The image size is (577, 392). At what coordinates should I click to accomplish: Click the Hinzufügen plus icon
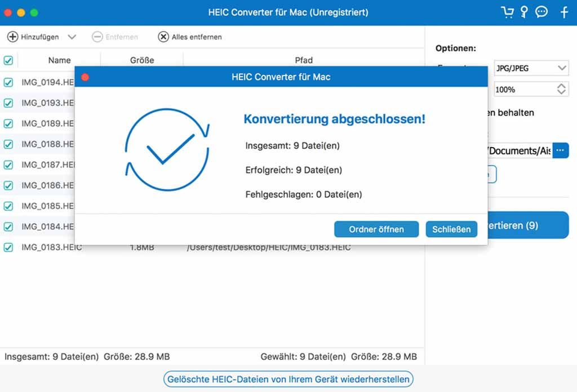click(12, 37)
